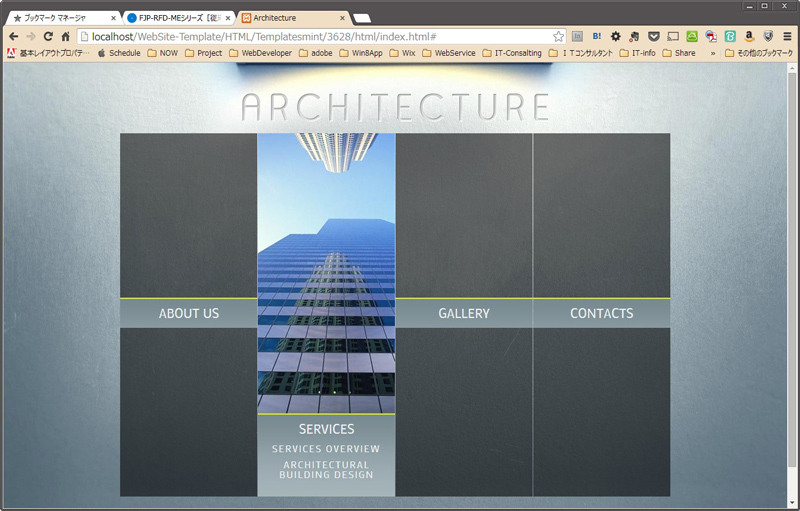Open the Share bookmark folder
This screenshot has width=800, height=511.
(679, 53)
